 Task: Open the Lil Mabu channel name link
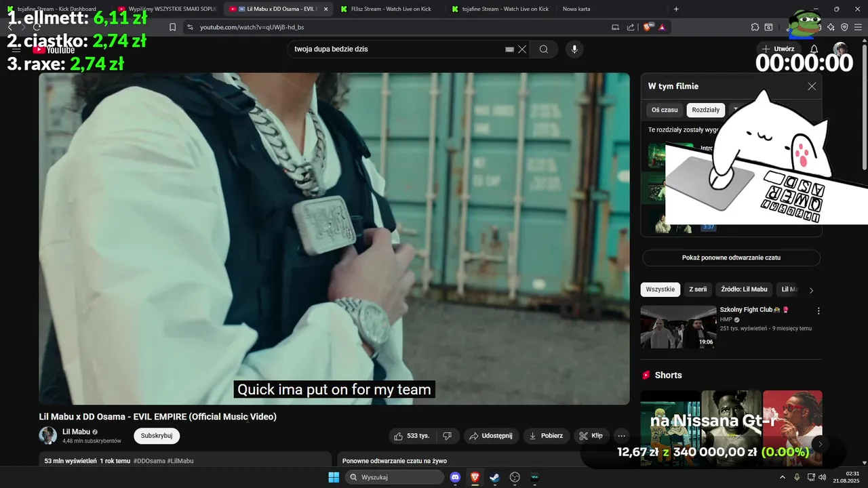76,432
